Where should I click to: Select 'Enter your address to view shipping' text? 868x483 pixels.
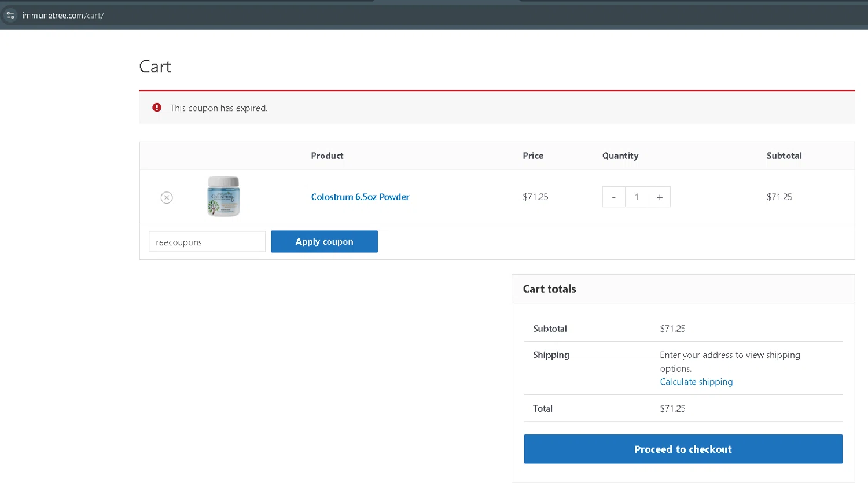[x=730, y=355]
